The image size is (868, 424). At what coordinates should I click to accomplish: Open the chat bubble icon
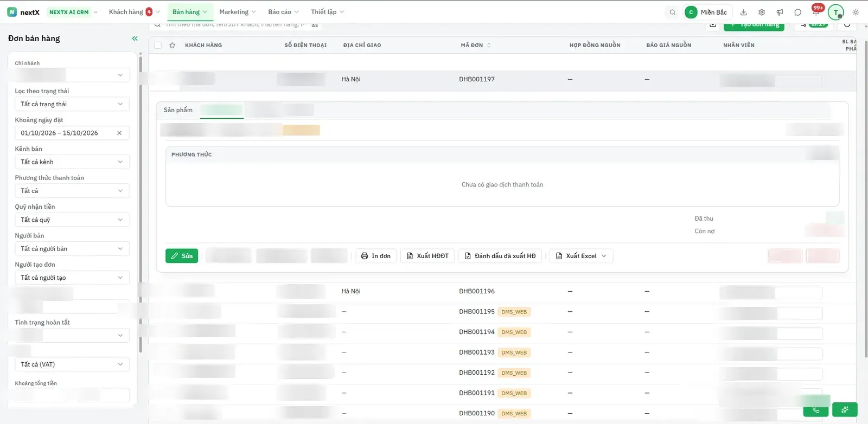(798, 12)
